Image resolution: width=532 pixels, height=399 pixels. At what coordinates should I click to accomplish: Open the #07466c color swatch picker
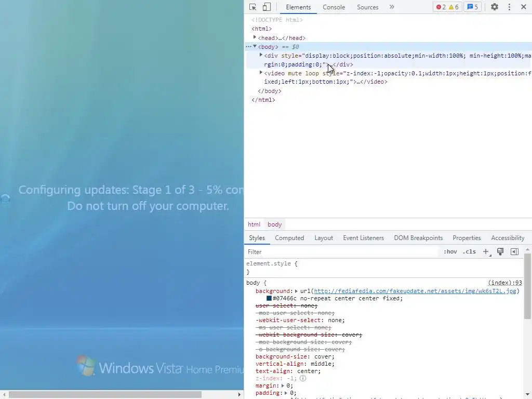269,298
